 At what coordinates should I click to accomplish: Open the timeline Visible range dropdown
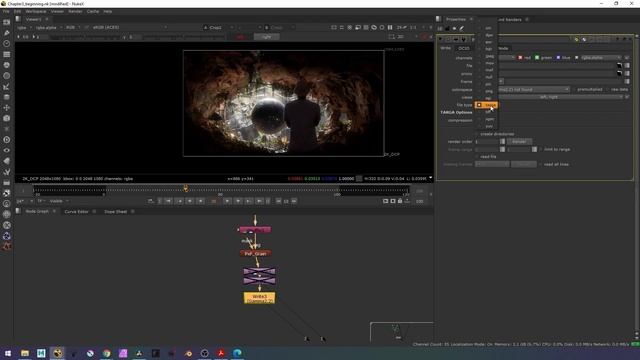click(x=59, y=201)
